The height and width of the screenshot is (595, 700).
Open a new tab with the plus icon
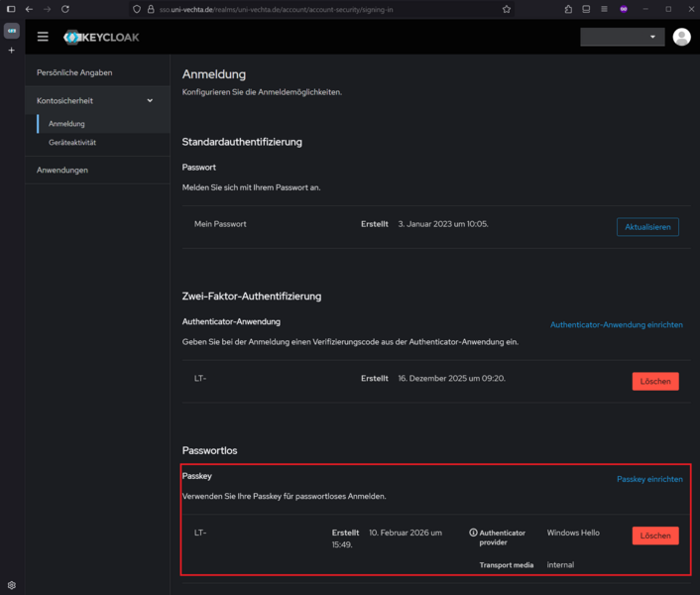coord(12,51)
